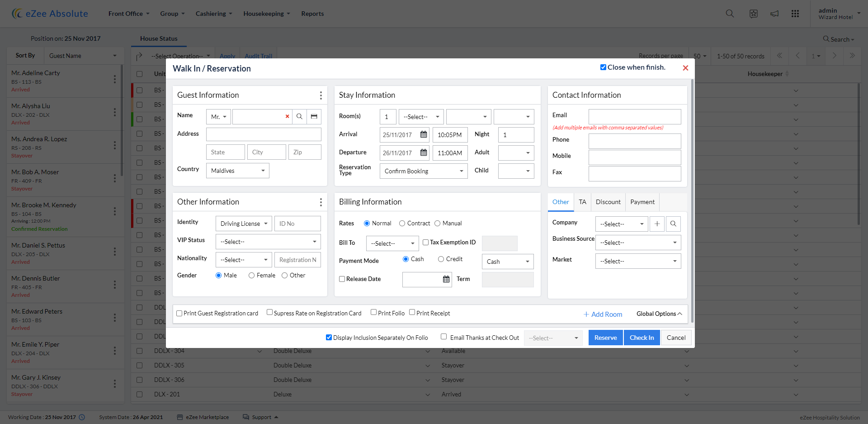Open the Support menu in the status bar
The image size is (868, 424).
260,417
